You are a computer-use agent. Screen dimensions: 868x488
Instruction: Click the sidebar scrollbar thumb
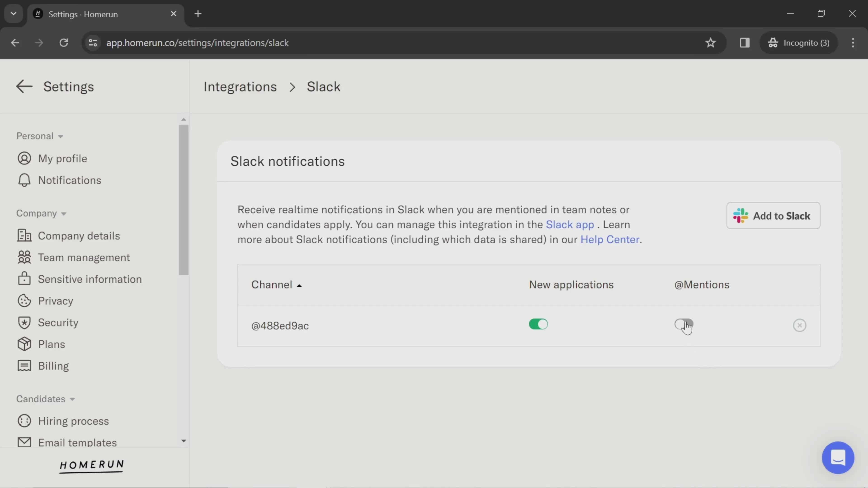coord(184,200)
